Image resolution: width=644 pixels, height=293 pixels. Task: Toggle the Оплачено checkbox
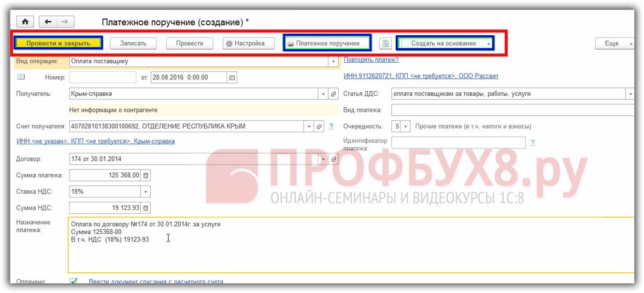[x=73, y=281]
